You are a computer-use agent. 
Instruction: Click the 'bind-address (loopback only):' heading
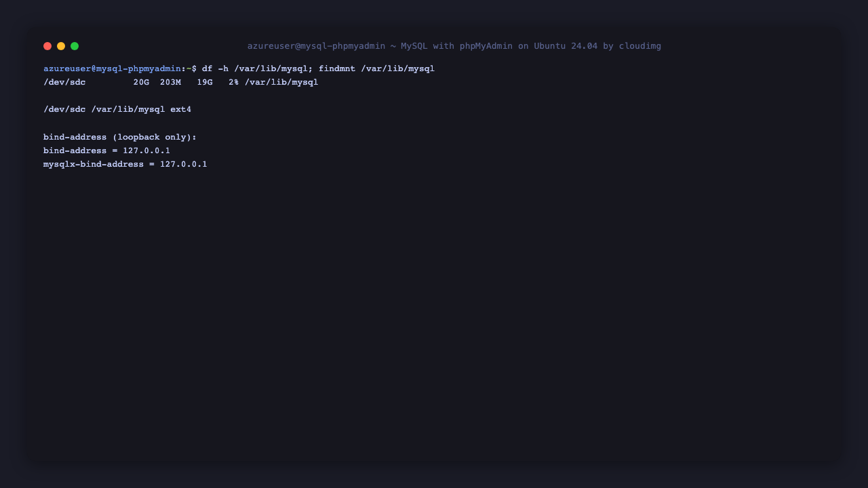coord(120,138)
